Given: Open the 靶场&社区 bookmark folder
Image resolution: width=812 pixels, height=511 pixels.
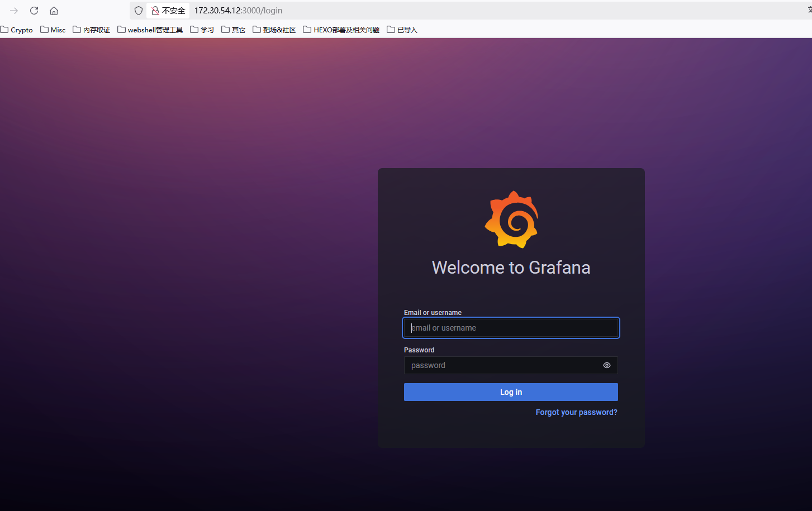Looking at the screenshot, I should coord(274,30).
